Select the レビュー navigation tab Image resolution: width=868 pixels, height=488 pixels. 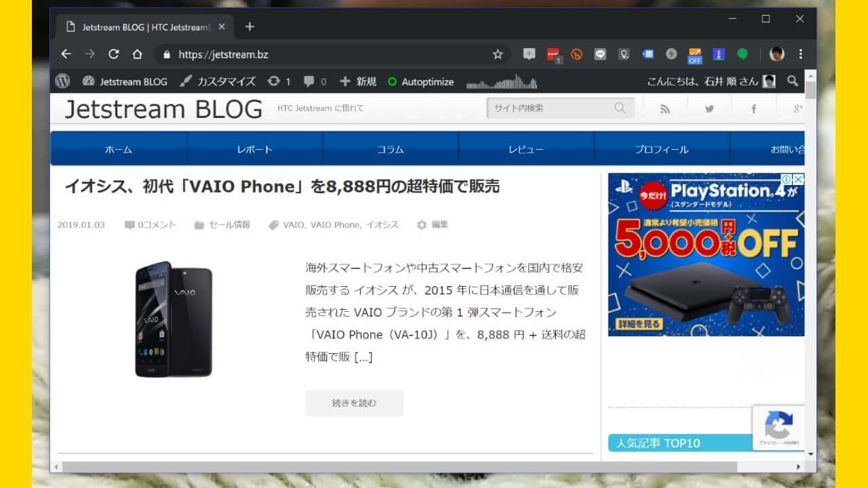click(x=526, y=149)
